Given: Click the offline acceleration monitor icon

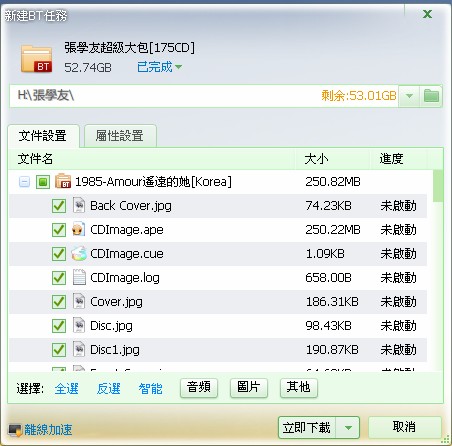Looking at the screenshot, I should coord(15,430).
